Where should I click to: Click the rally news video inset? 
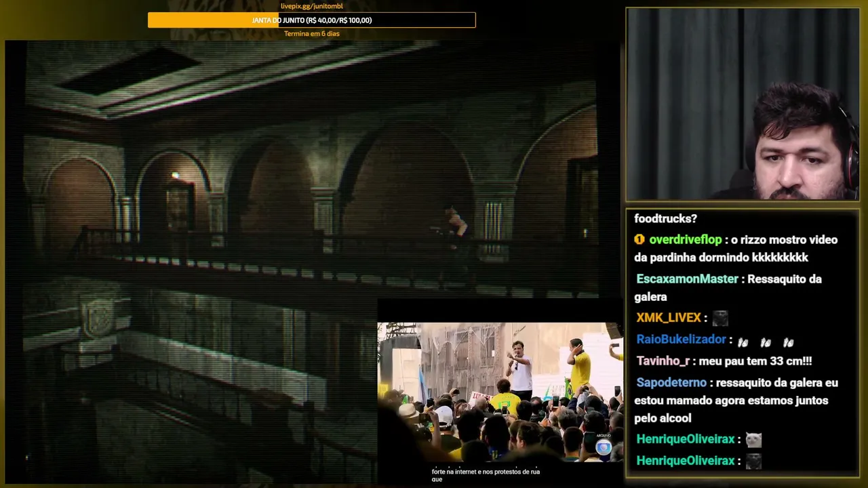pyautogui.click(x=500, y=392)
